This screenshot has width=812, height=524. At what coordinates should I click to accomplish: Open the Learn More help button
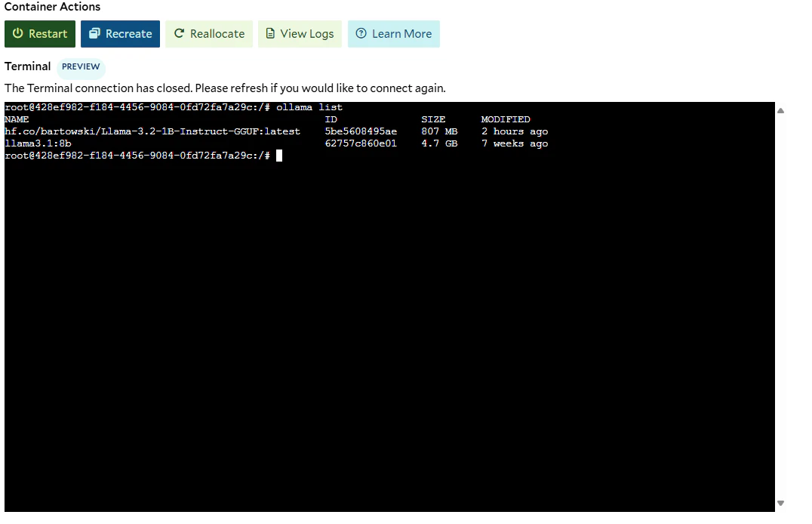click(394, 34)
